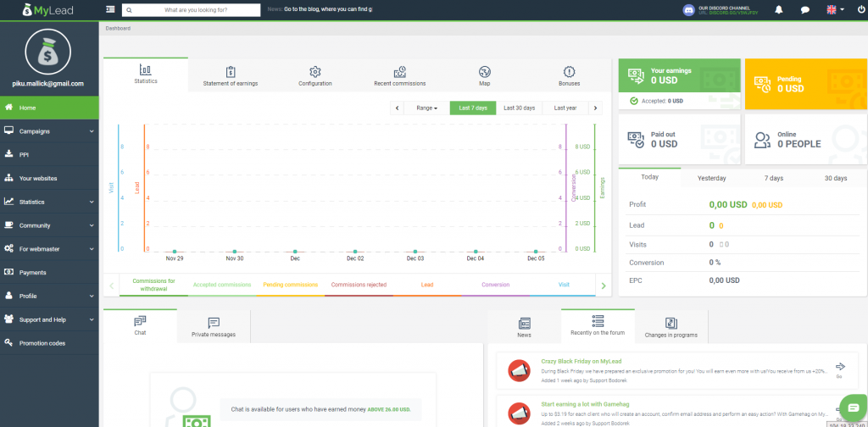Click the search input field
The image size is (868, 427).
(x=191, y=9)
